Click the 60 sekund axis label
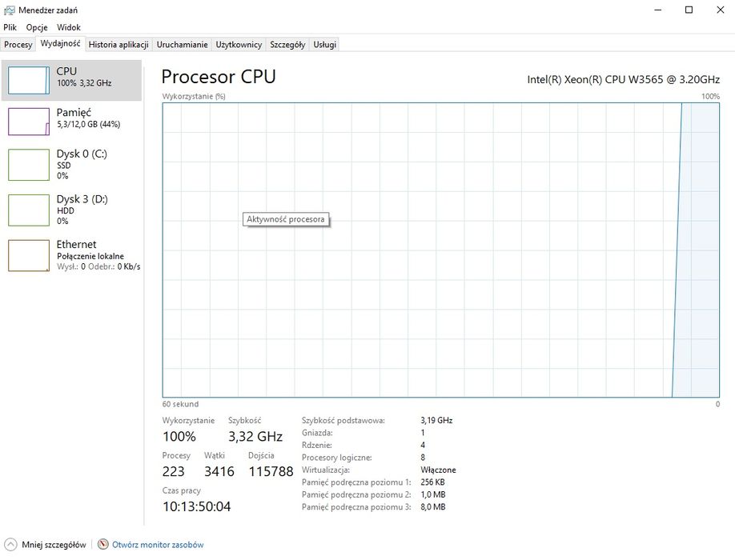This screenshot has height=560, width=735. [180, 404]
